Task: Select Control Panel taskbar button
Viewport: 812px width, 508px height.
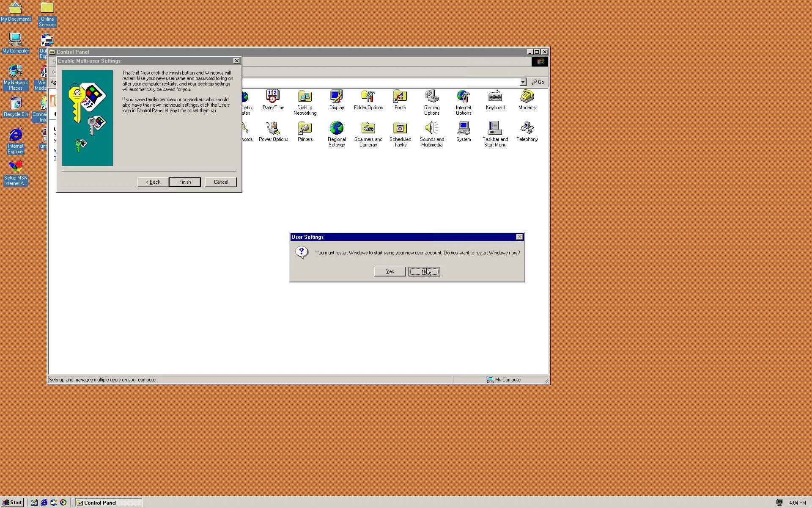Action: [108, 502]
